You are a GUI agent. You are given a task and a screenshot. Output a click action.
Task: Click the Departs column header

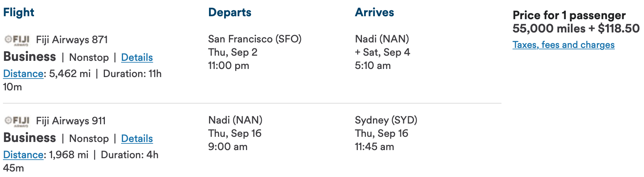(x=230, y=13)
